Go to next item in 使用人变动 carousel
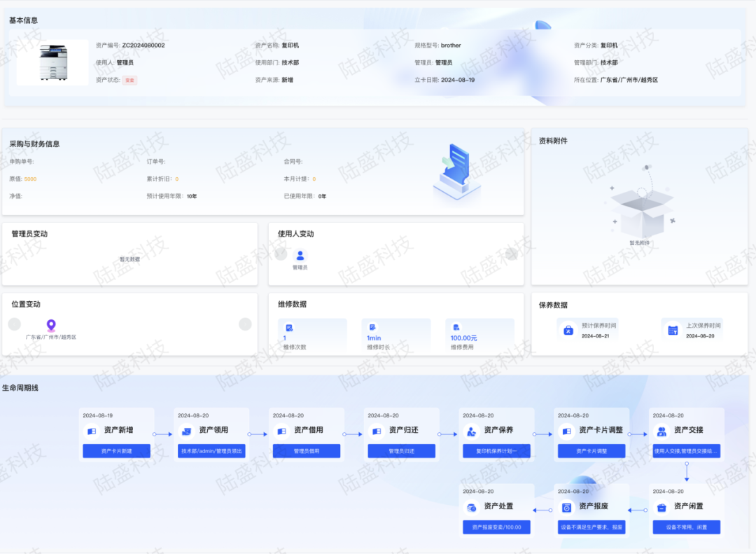Viewport: 756px width, 554px height. pyautogui.click(x=512, y=254)
